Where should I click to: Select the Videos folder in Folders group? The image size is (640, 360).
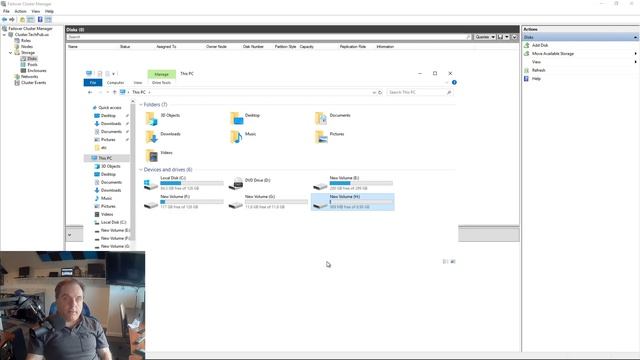pos(159,156)
